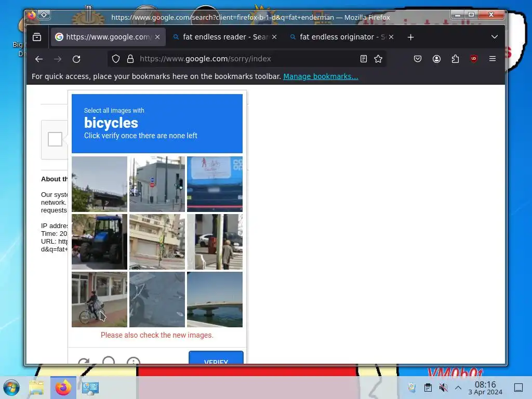Viewport: 532px width, 399px height.
Task: Select the overpass bridge captcha image
Action: [x=99, y=184]
